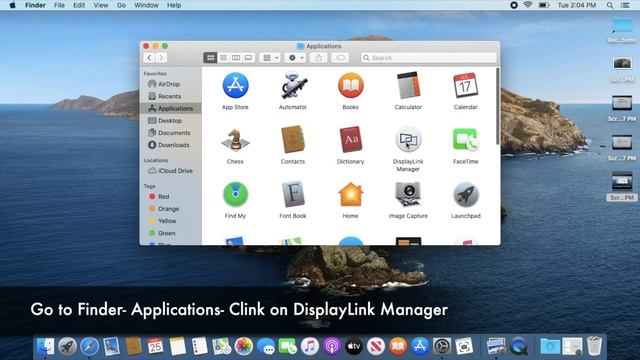Open Safari from the Dock

coord(89,347)
